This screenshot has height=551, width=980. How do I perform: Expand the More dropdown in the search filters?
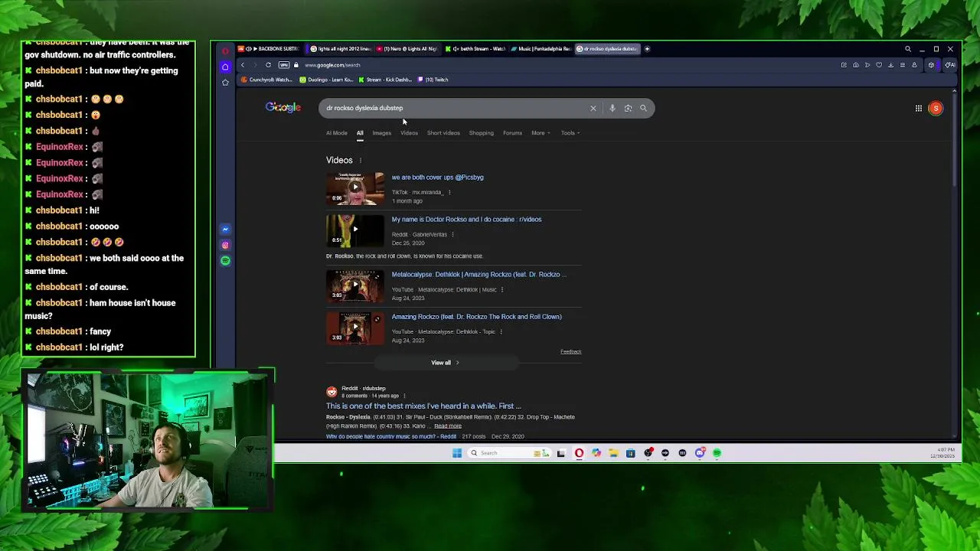coord(541,133)
